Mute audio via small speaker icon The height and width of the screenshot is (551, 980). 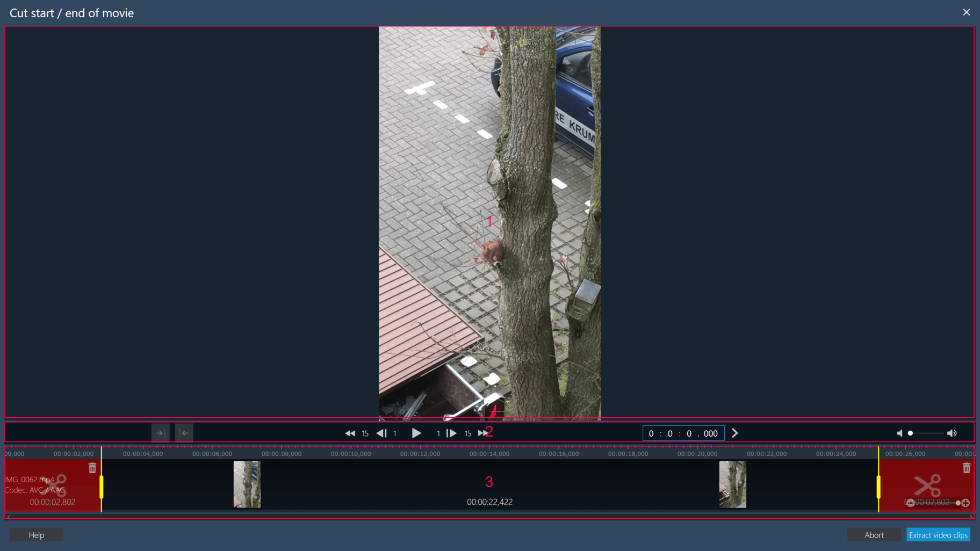pos(899,433)
